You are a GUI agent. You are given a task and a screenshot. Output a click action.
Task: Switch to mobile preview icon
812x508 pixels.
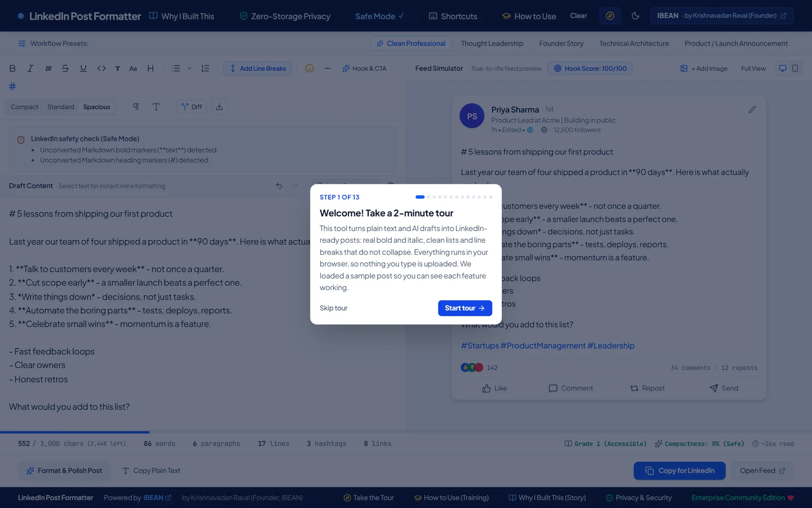click(x=795, y=69)
